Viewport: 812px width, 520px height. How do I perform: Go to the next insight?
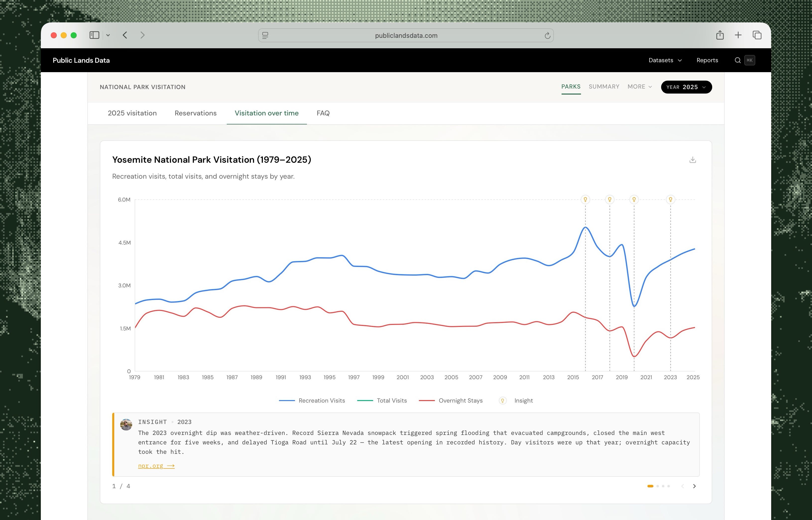pos(695,486)
